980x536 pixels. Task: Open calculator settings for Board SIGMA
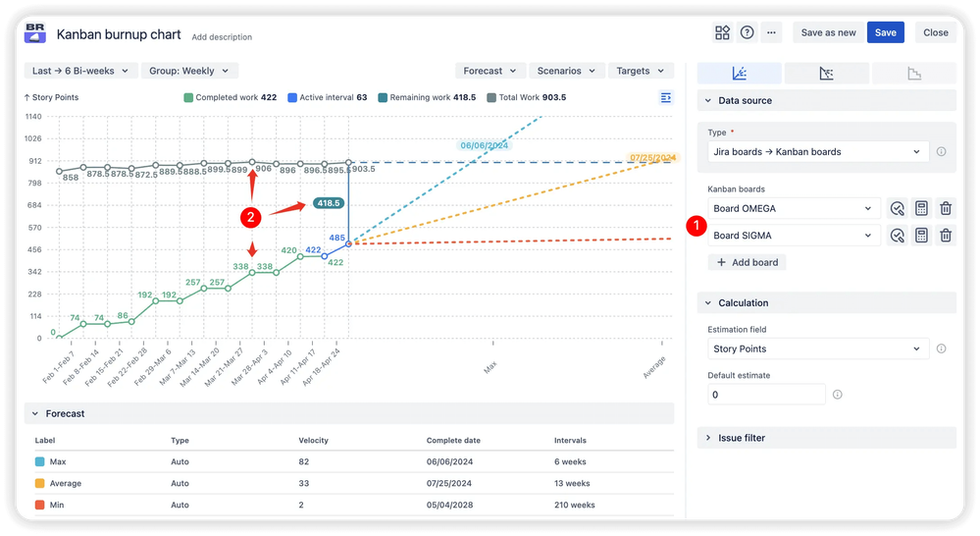click(x=921, y=235)
